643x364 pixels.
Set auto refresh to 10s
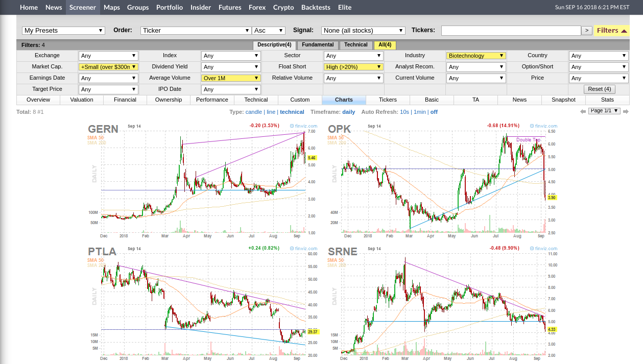coord(404,112)
